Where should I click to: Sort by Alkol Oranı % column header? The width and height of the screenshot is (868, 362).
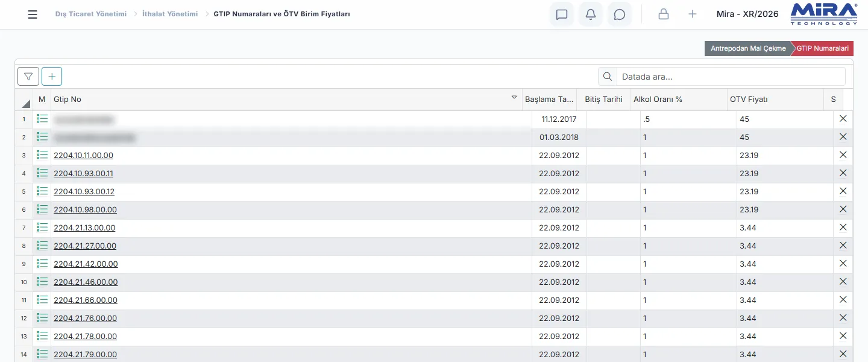coord(678,100)
